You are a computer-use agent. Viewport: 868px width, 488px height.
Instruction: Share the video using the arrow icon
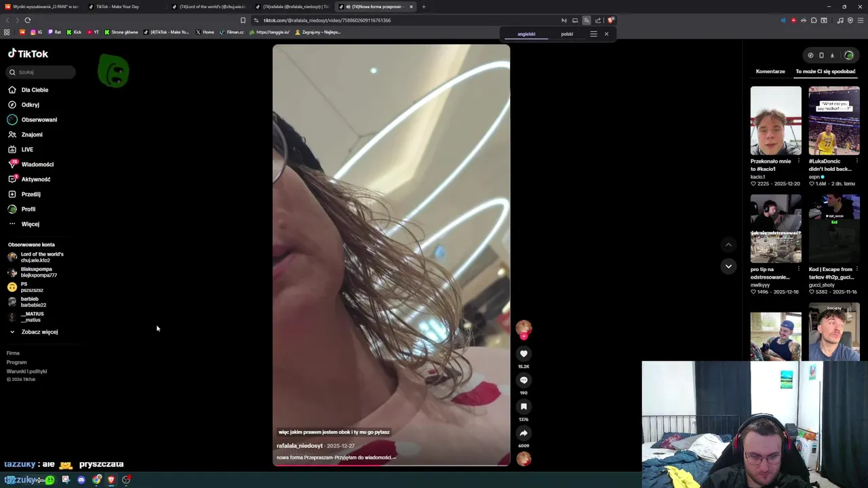524,433
